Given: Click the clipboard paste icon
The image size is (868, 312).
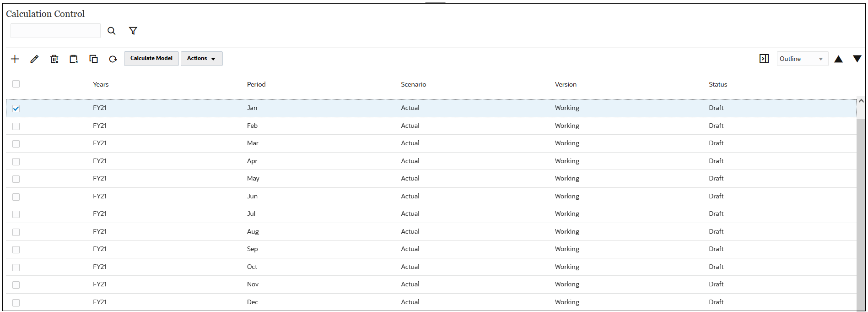Looking at the screenshot, I should [x=74, y=59].
